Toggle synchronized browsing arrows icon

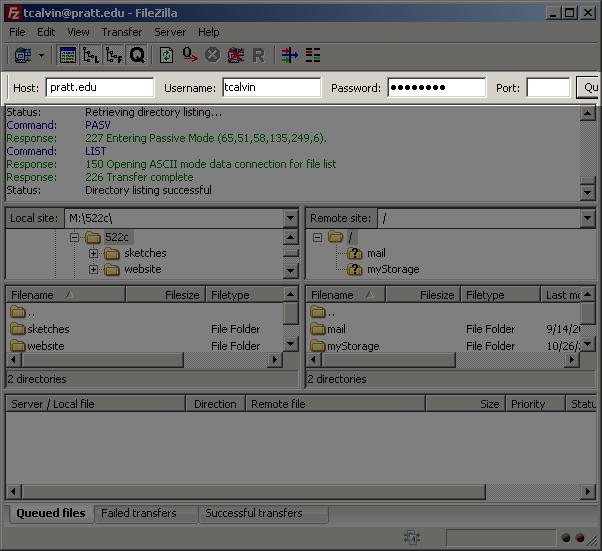click(x=289, y=55)
